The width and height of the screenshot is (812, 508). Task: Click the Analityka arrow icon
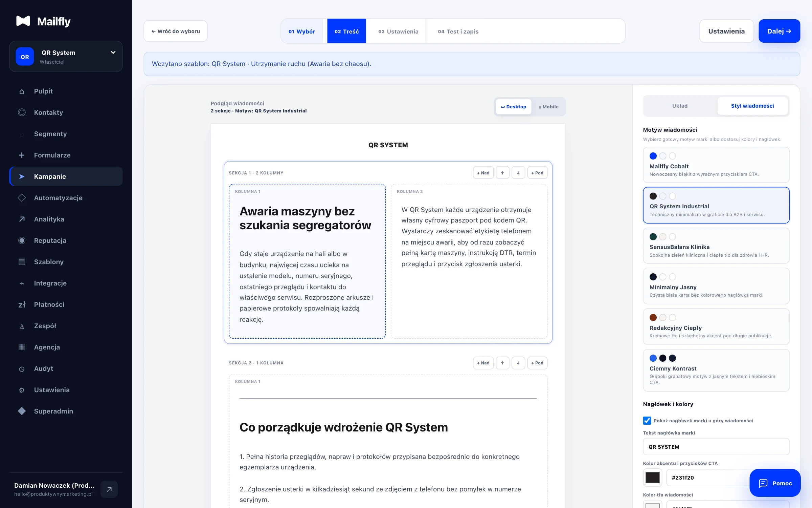tap(22, 219)
